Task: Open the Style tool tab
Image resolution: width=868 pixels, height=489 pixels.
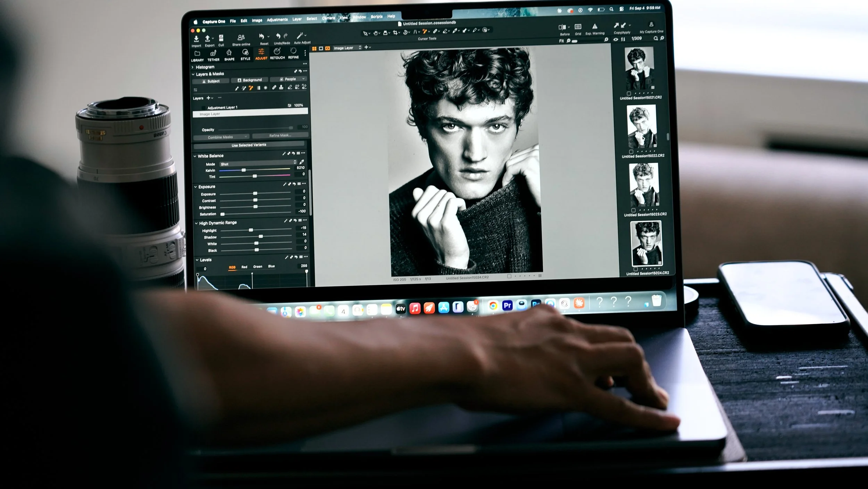Action: point(245,55)
